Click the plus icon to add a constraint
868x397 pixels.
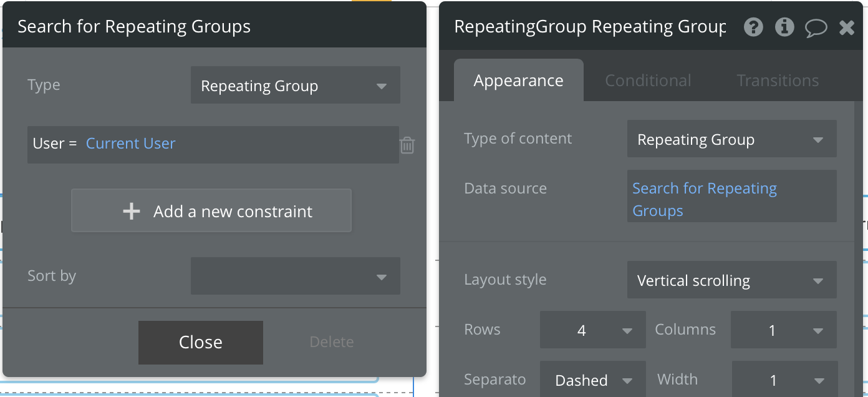point(132,212)
